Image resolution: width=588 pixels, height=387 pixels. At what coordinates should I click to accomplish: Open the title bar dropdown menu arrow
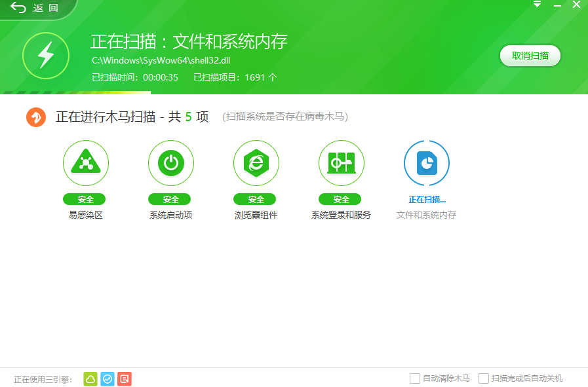(x=537, y=5)
